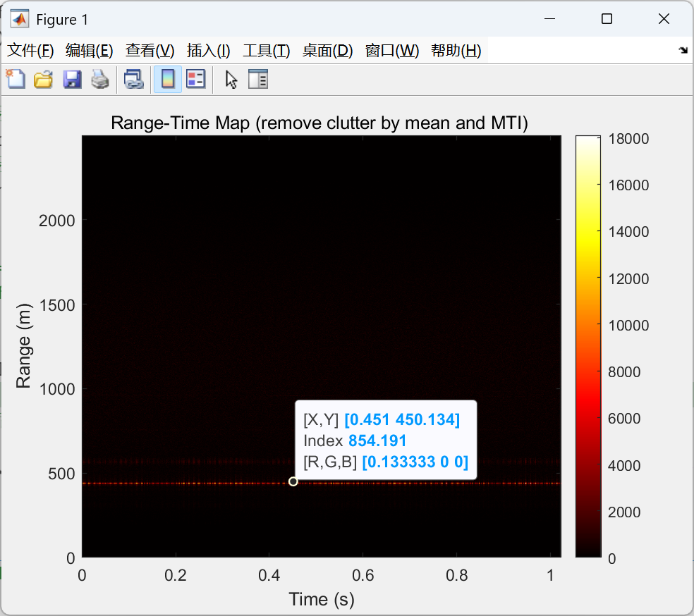694x616 pixels.
Task: Click the 2000 tick on the range axis
Action: point(56,220)
